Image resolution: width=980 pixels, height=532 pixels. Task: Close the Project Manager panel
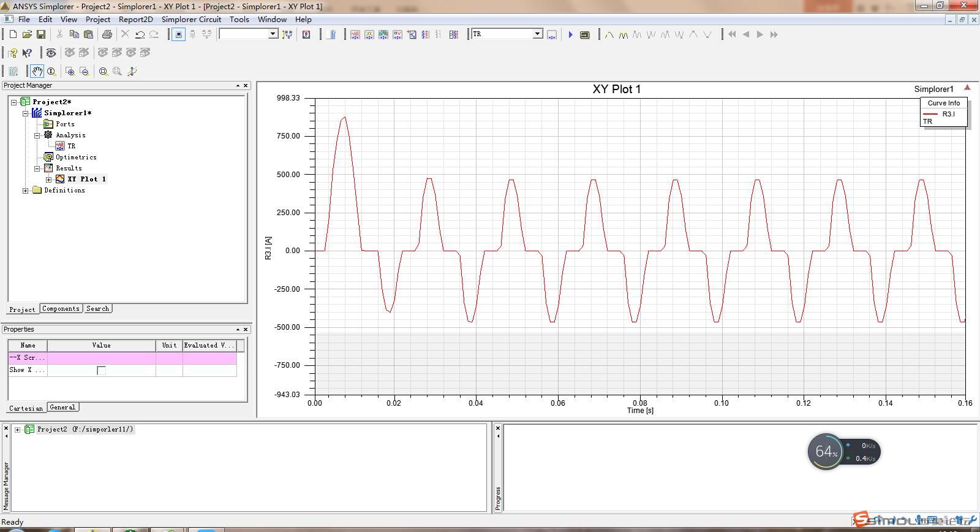click(246, 86)
